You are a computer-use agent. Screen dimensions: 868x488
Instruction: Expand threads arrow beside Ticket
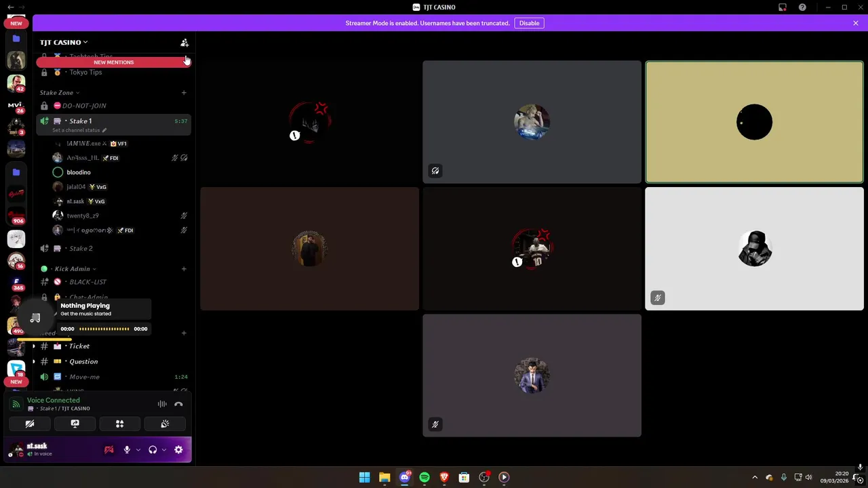coord(33,346)
